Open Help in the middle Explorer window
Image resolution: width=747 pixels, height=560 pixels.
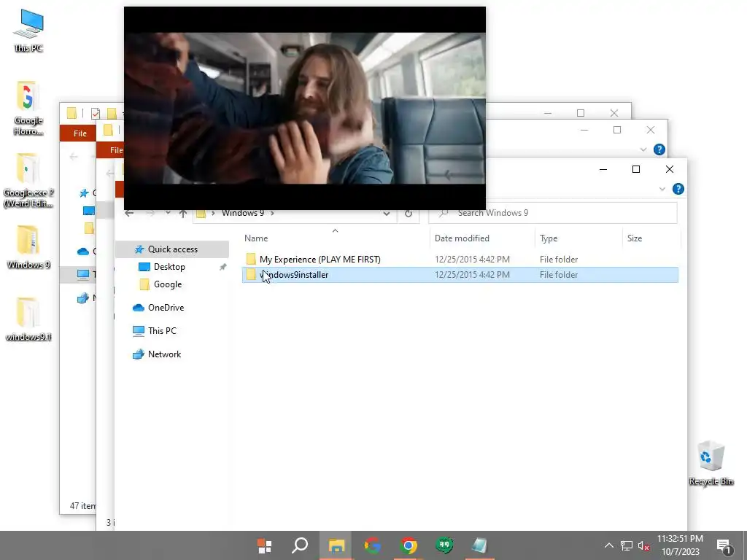[x=659, y=149]
